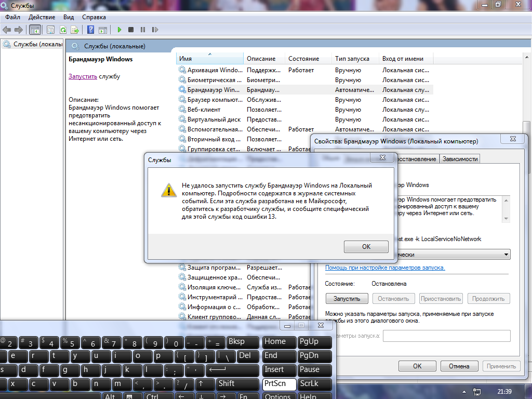Open the Help question-mark toolbar icon
The image size is (532, 399).
tap(90, 30)
